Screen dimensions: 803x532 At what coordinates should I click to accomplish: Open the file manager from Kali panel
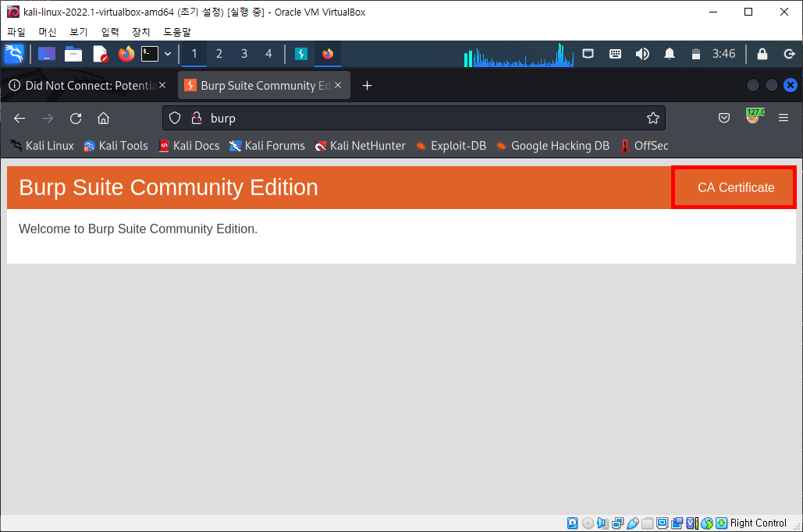tap(73, 54)
